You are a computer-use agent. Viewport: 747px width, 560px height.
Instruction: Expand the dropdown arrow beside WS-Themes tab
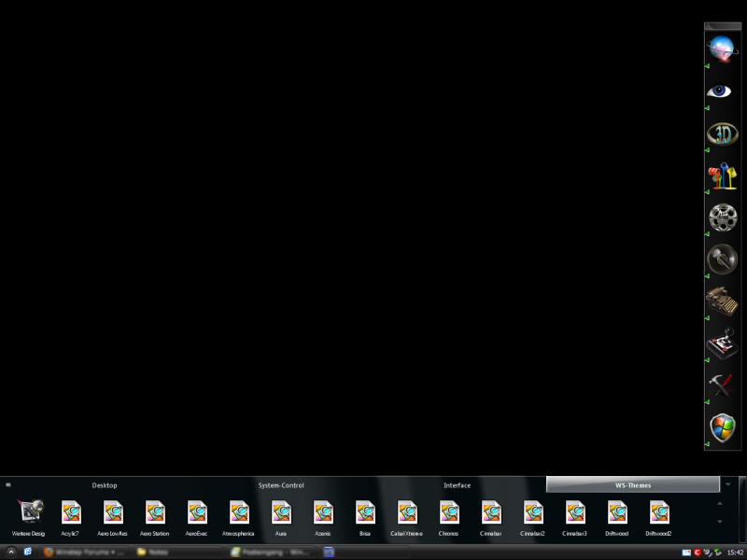pos(728,484)
